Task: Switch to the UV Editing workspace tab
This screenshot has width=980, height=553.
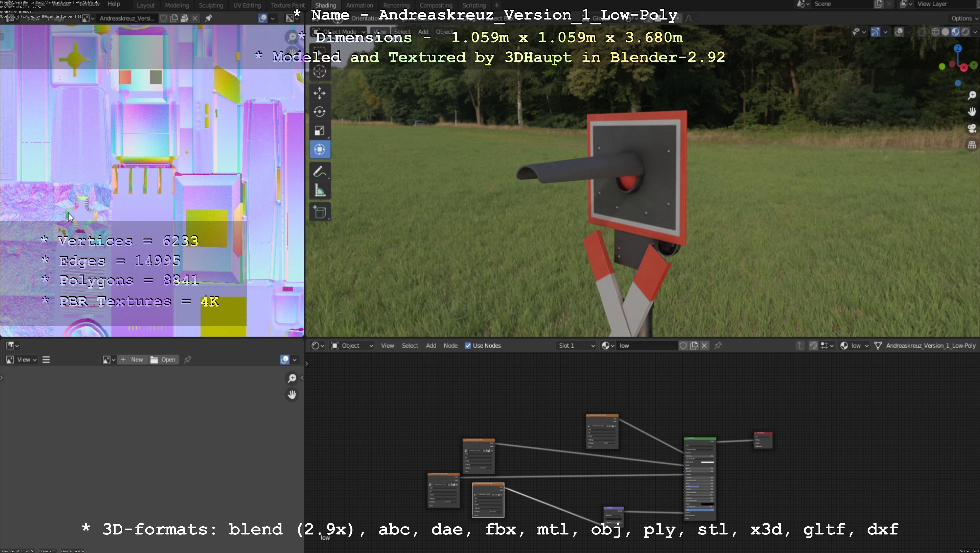Action: (247, 5)
